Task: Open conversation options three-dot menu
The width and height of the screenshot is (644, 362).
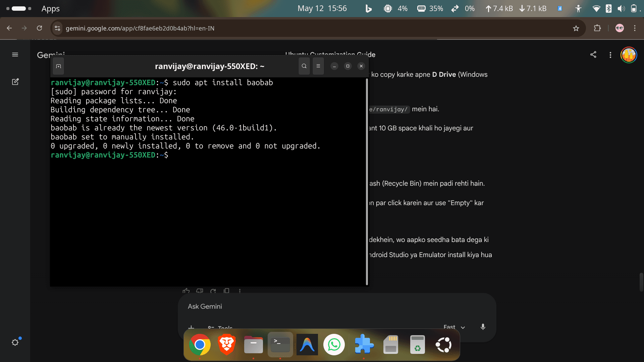Action: 610,55
